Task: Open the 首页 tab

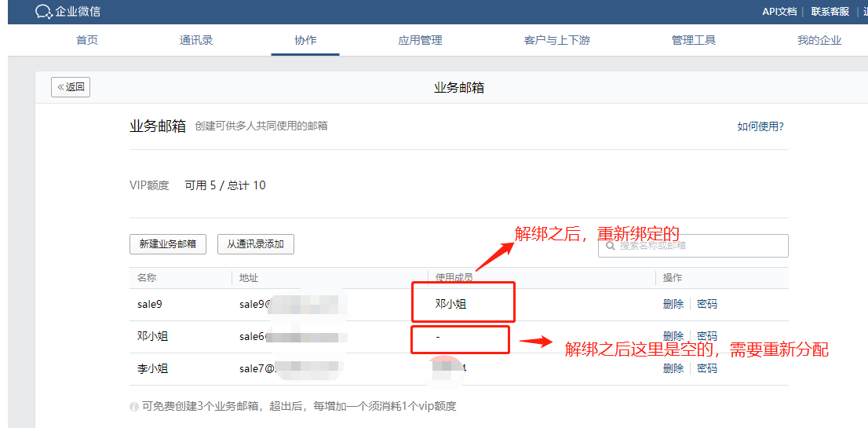Action: click(x=87, y=40)
